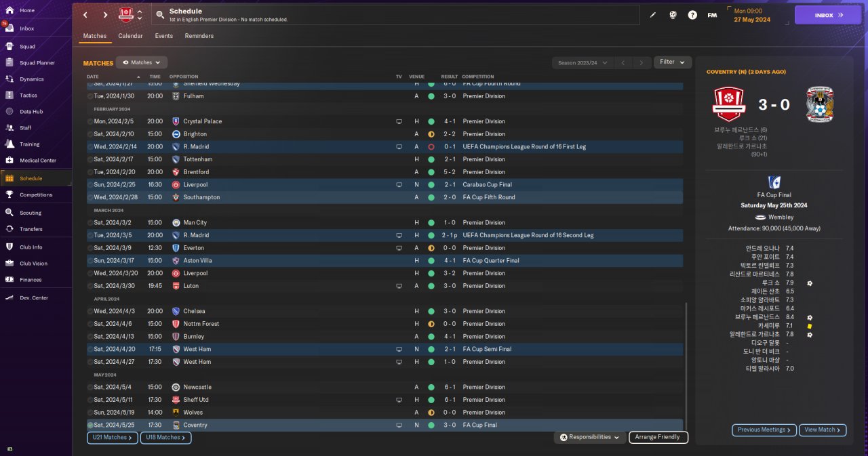Click the round crest icon beside the pencil icon

[x=673, y=15]
